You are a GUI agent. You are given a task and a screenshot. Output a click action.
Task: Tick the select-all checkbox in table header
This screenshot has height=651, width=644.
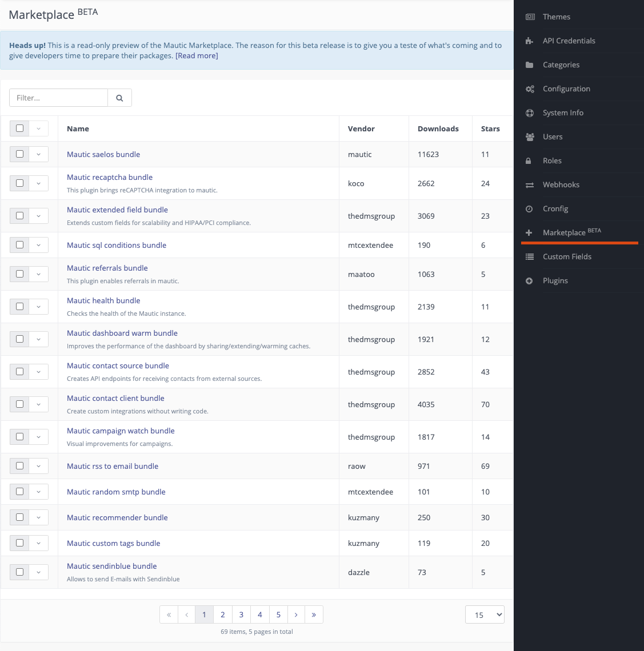[x=20, y=128]
